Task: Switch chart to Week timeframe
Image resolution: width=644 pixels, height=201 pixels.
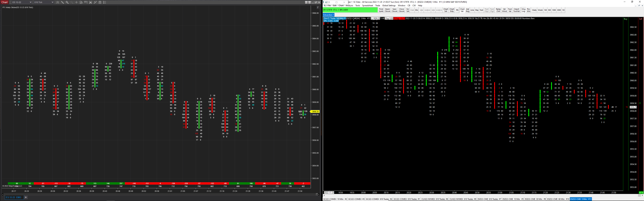Action: point(540,10)
